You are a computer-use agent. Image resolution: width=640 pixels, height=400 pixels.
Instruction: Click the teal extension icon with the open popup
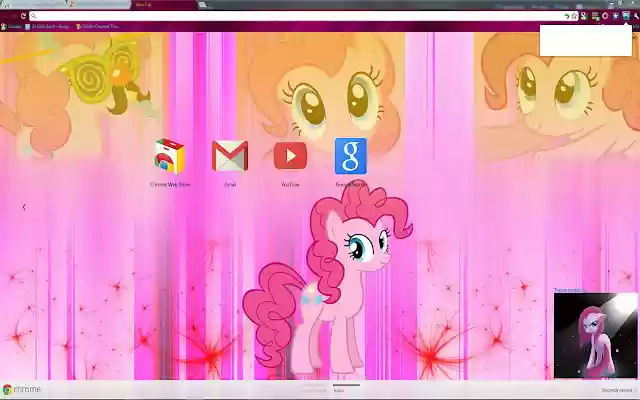pyautogui.click(x=626, y=16)
